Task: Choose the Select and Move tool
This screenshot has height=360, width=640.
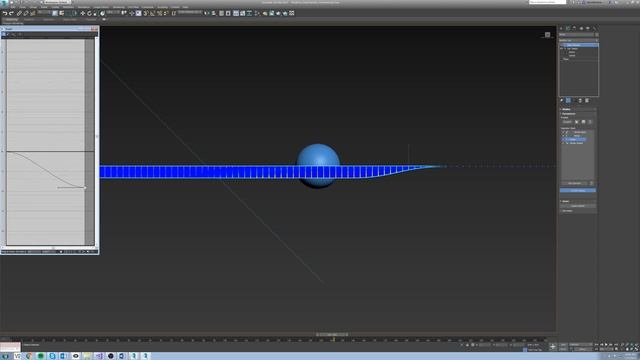Action: click(83, 13)
